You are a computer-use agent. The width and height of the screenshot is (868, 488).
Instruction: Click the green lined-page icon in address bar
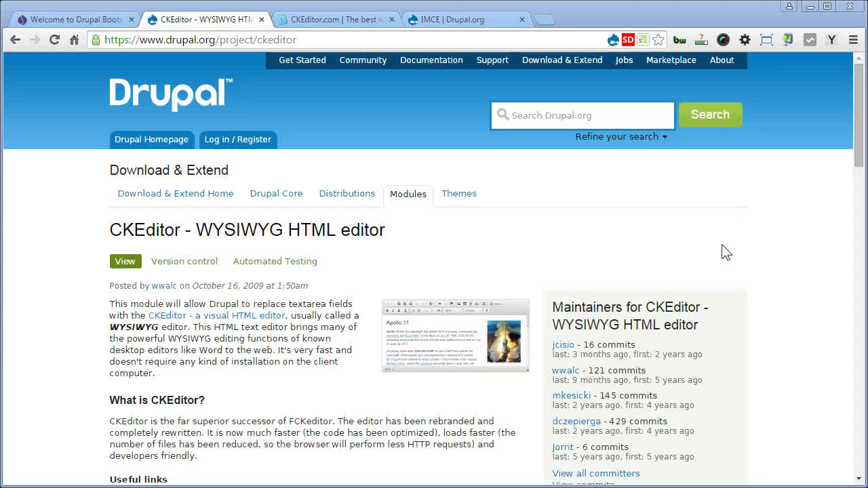(x=643, y=40)
